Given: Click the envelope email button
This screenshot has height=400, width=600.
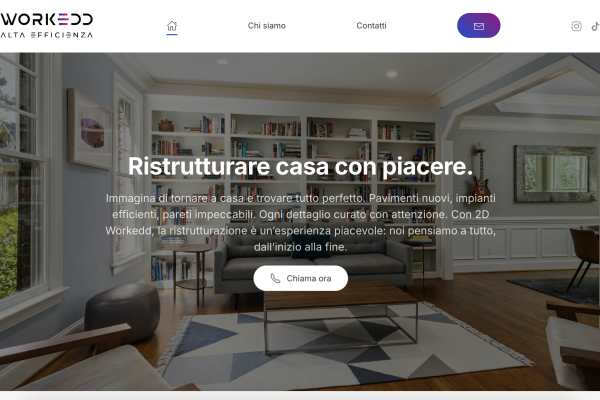Looking at the screenshot, I should pos(478,26).
